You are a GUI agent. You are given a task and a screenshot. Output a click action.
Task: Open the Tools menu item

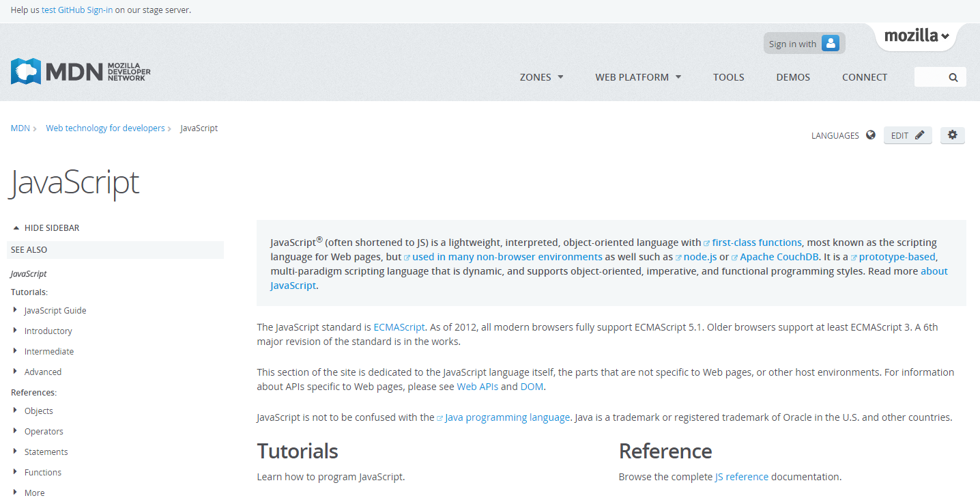tap(729, 77)
